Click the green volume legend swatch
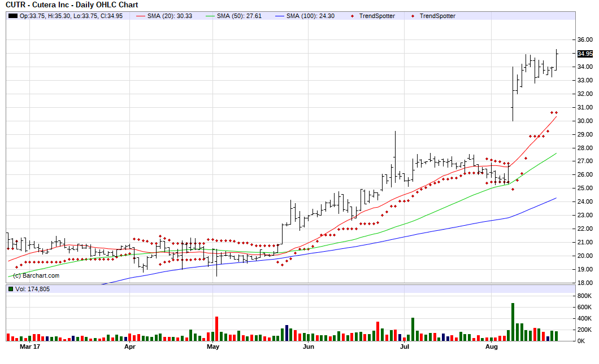This screenshot has height=364, width=599. [x=11, y=289]
